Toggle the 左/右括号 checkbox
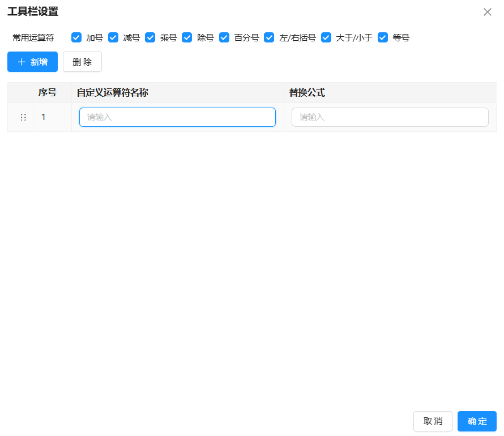 pos(269,37)
